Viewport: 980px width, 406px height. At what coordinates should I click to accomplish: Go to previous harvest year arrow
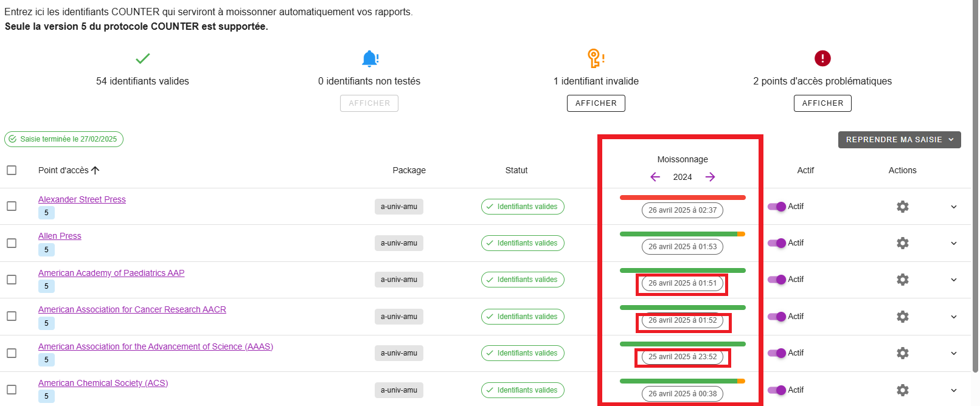point(655,177)
